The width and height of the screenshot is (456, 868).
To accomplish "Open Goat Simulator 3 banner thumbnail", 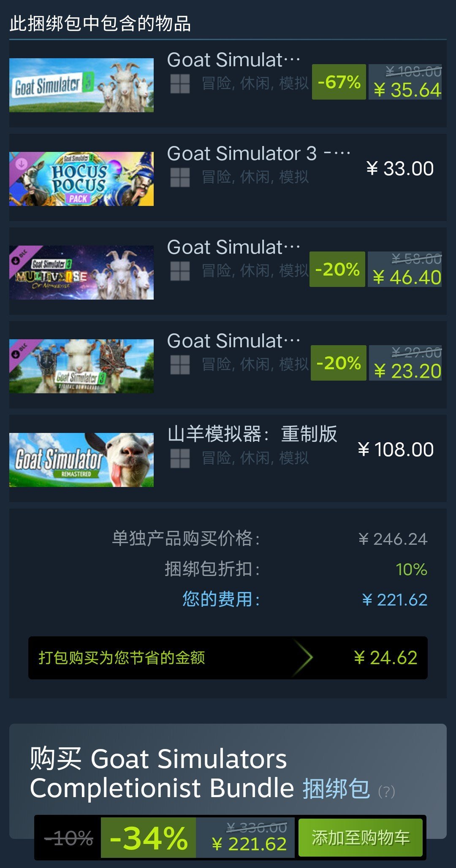I will (x=81, y=85).
